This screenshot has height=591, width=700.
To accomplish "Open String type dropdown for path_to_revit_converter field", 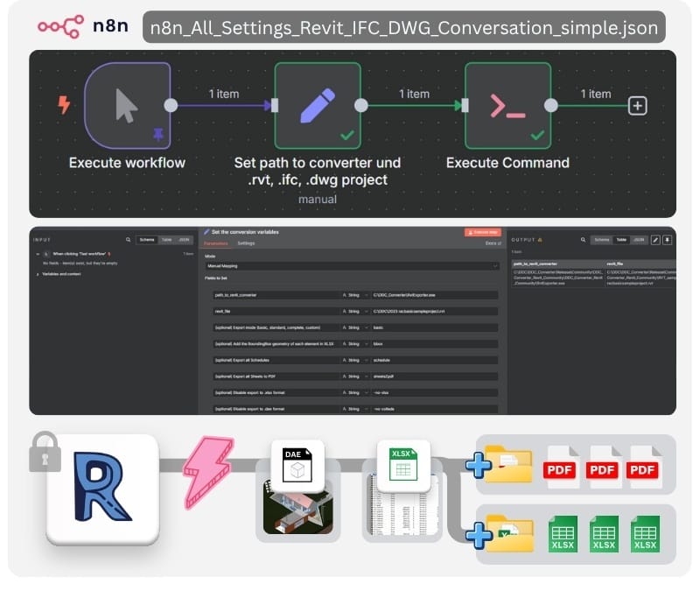I will (355, 295).
